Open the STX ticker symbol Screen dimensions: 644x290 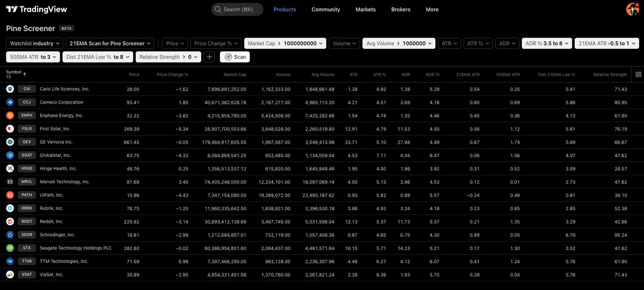(27, 248)
